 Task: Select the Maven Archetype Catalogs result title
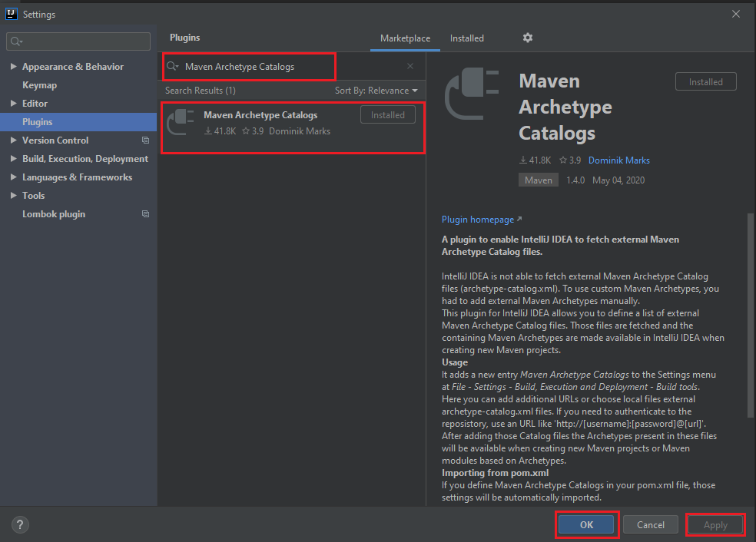pyautogui.click(x=260, y=114)
